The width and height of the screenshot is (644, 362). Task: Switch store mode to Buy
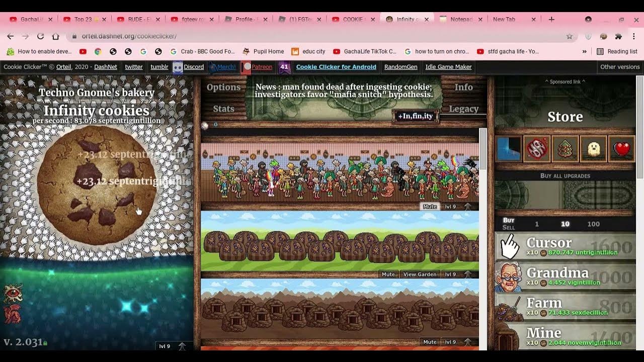[509, 220]
